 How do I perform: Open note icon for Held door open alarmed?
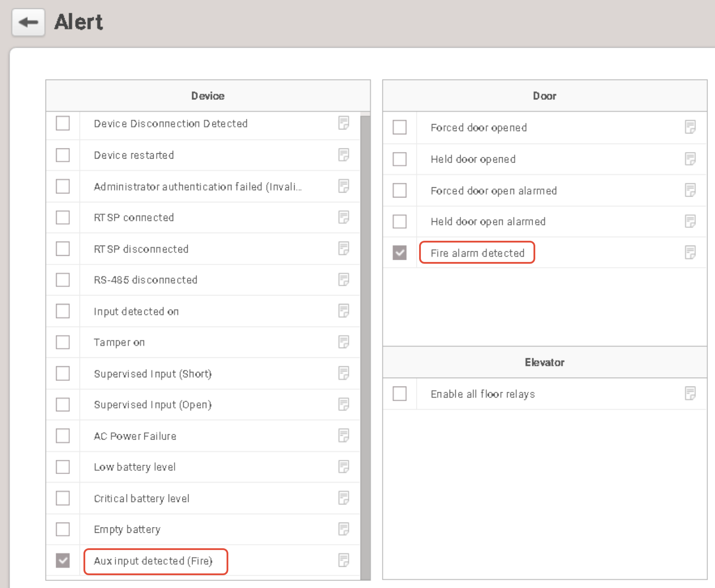point(690,221)
